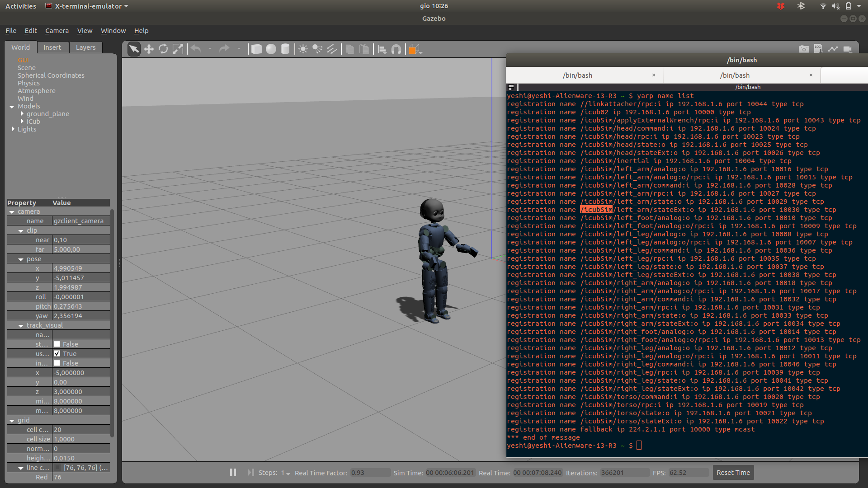Expand the iCub model tree item
Viewport: 868px width, 488px height.
pyautogui.click(x=22, y=122)
